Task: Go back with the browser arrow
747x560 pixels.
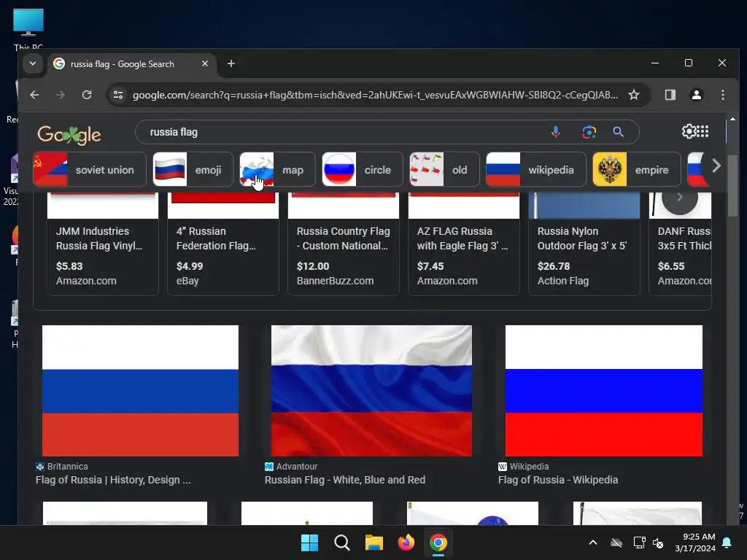Action: click(34, 95)
